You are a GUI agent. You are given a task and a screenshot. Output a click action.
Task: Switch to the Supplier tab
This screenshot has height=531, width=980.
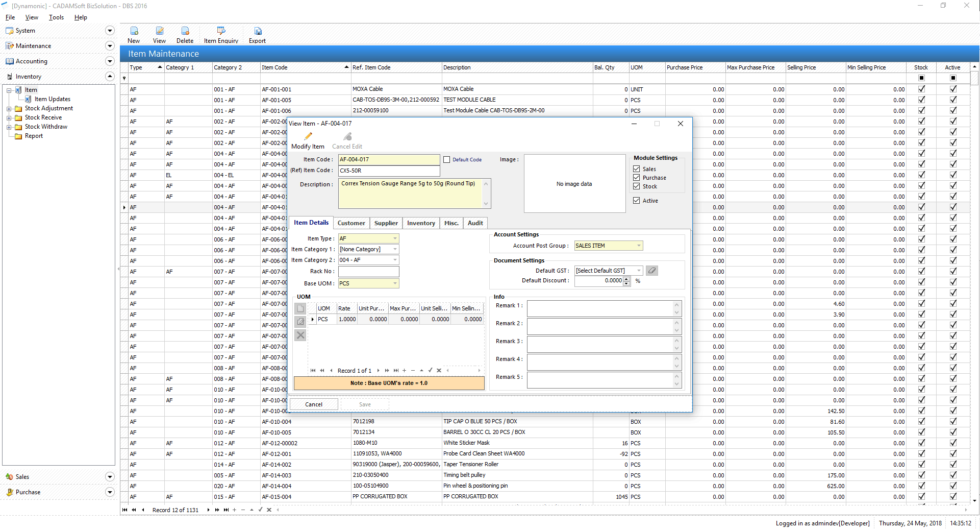(x=386, y=223)
